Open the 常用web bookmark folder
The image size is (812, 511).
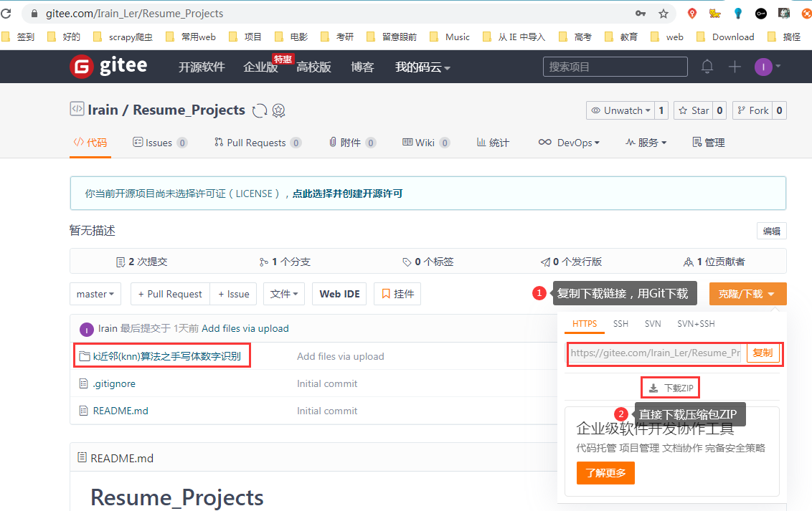(x=190, y=37)
